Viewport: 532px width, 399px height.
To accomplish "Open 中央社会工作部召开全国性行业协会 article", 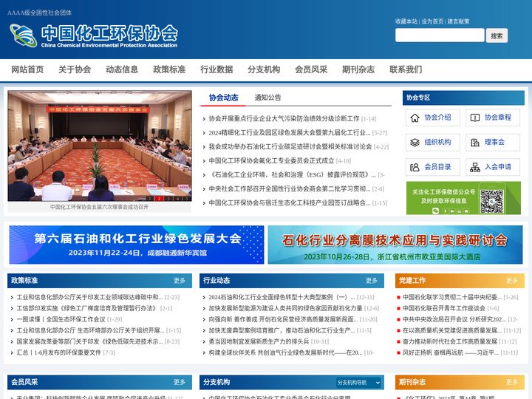I will 290,189.
